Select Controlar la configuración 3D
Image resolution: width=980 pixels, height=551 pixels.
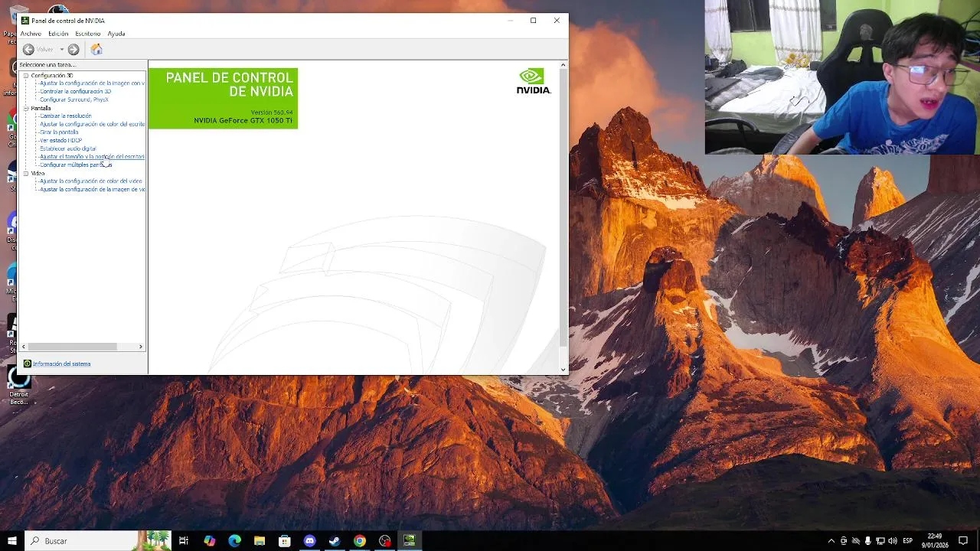tap(75, 91)
